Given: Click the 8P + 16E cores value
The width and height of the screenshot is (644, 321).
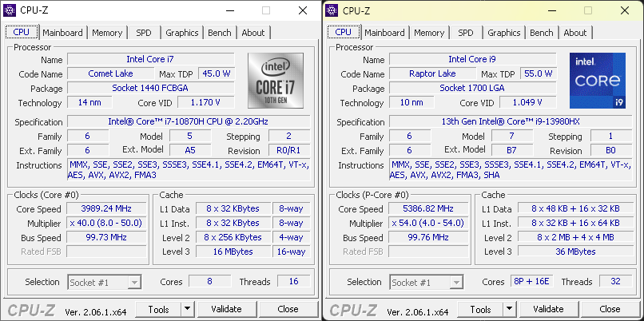Looking at the screenshot, I should click(x=531, y=282).
